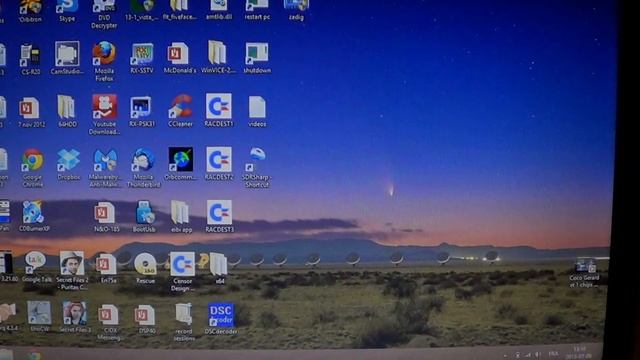The height and width of the screenshot is (360, 640).
Task: Open the CS-R20 shortcut
Action: pos(30,59)
